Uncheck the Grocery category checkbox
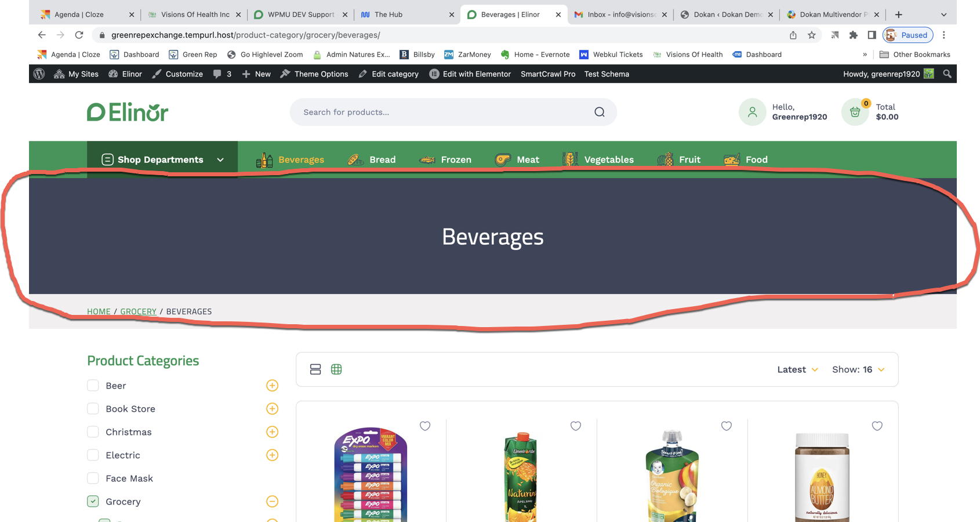Viewport: 980px width, 522px height. click(x=93, y=501)
